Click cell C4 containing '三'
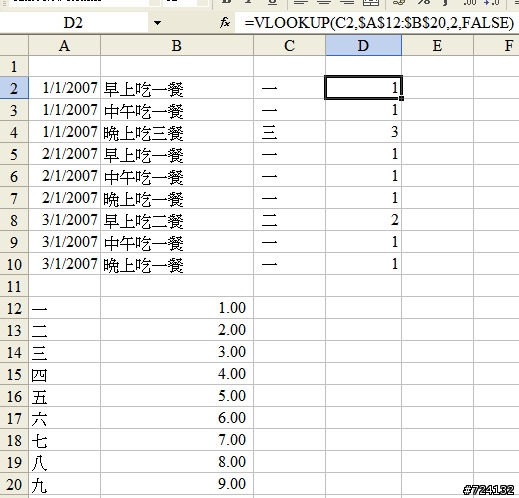 tap(289, 132)
